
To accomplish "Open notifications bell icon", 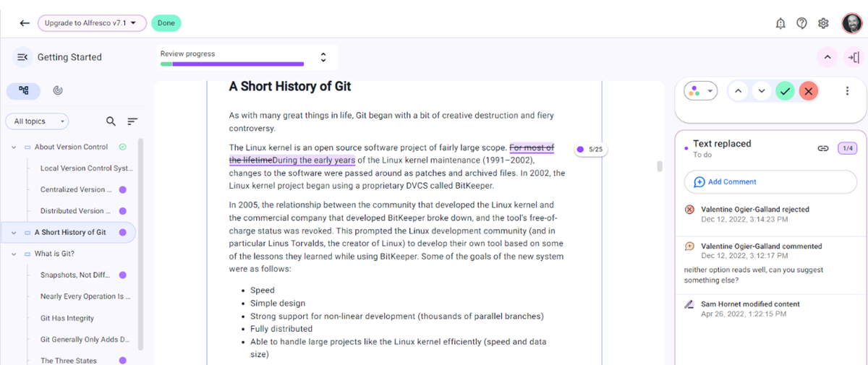I will point(780,23).
